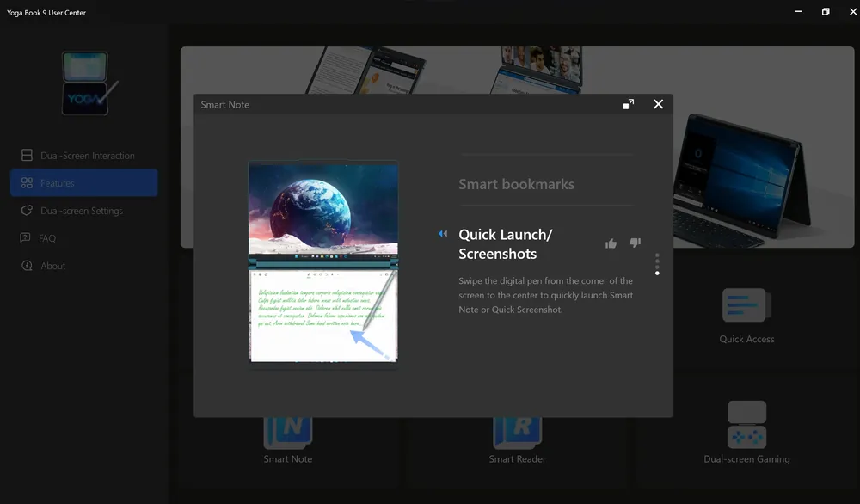Open the Smart Note feature icon
This screenshot has width=860, height=504.
tap(288, 433)
